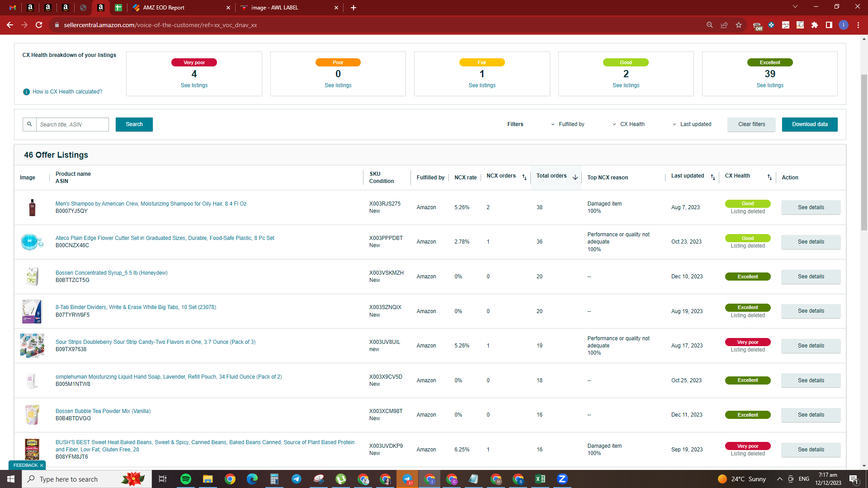
Task: Open 8-Tab Binder Dividers product link
Action: click(136, 307)
